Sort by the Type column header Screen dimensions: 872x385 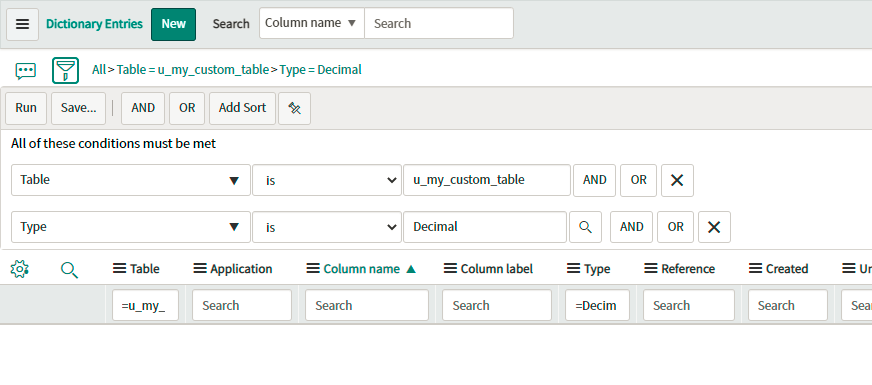[597, 269]
